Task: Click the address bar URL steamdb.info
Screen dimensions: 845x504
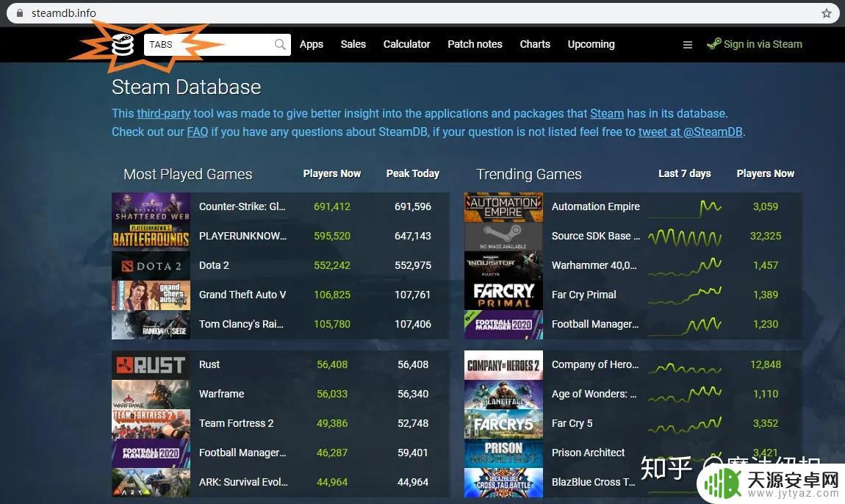Action: click(x=64, y=13)
